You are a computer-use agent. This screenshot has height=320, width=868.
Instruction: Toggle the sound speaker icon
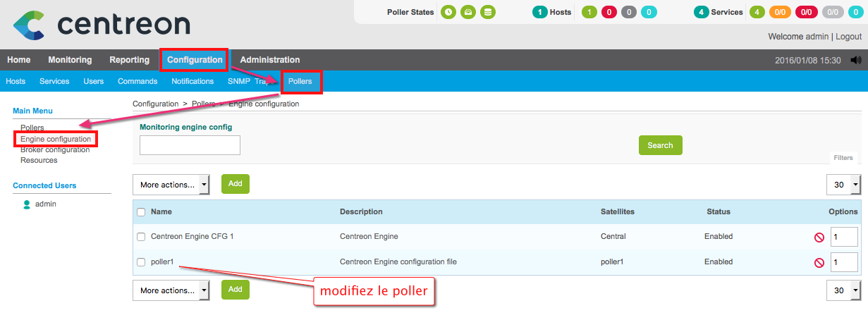[x=856, y=60]
